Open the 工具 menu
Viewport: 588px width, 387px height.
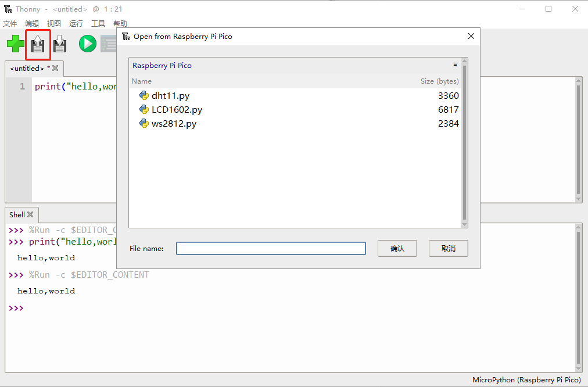point(98,24)
